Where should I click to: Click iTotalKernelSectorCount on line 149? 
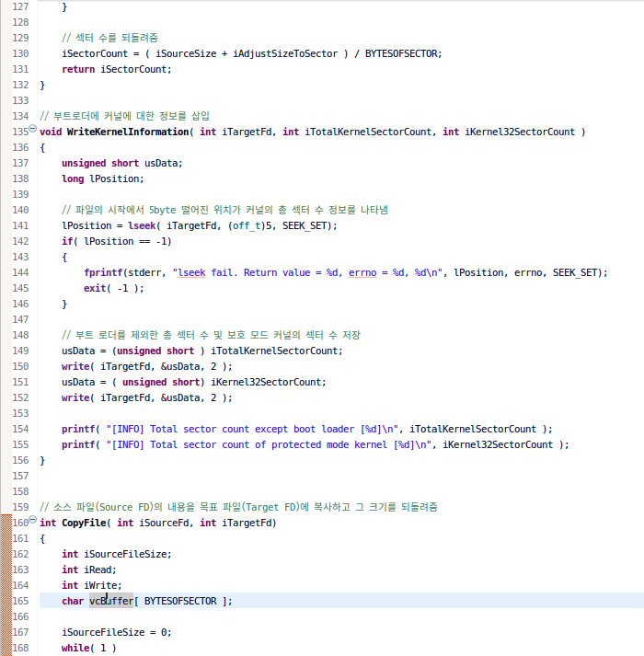click(274, 351)
